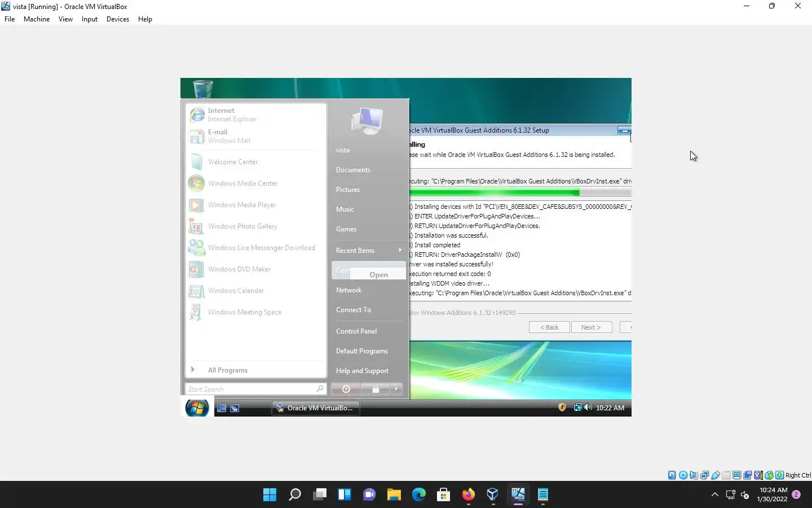Open the VirtualBox File menu
The image size is (812, 508).
(10, 19)
